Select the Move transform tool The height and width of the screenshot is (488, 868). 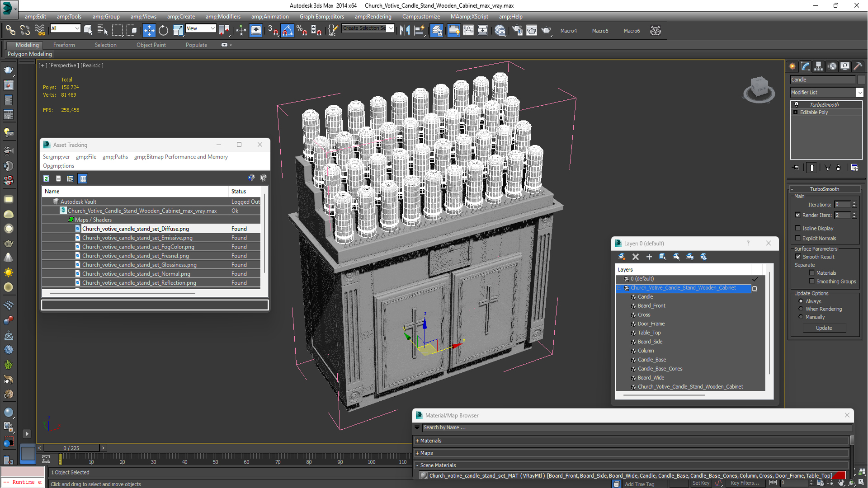tap(149, 30)
